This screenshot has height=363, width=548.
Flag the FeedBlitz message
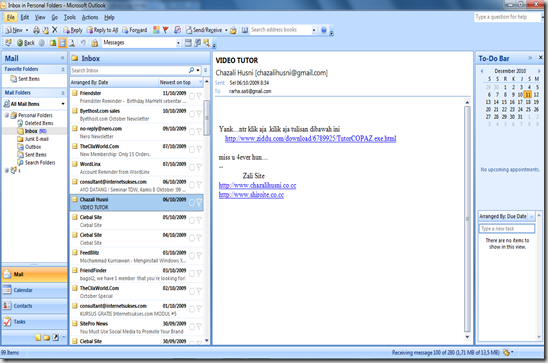(199, 256)
